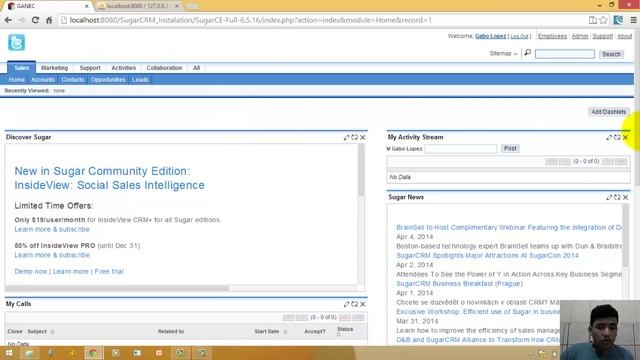Open the browser home page

(49, 20)
